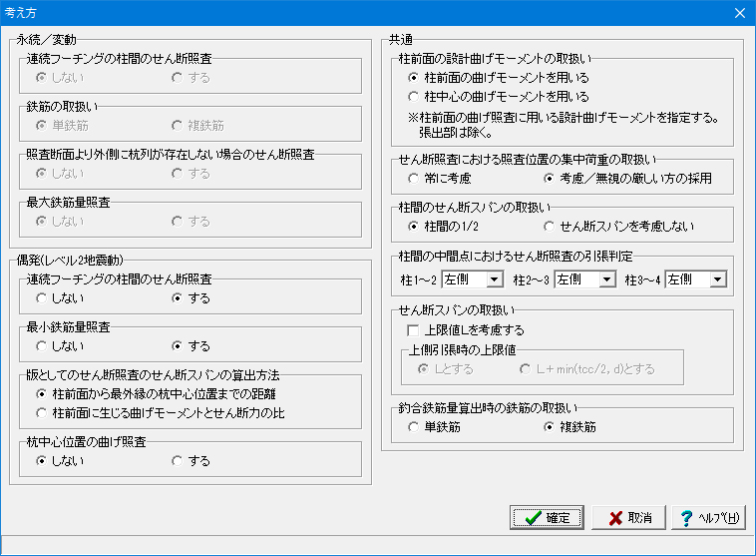Choose 考慮／無視の厳しい方の採用 option
Image resolution: width=756 pixels, height=556 pixels.
627,179
